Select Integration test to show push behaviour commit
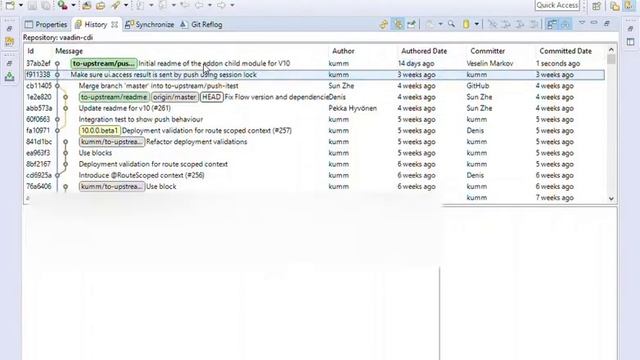 (x=314, y=119)
